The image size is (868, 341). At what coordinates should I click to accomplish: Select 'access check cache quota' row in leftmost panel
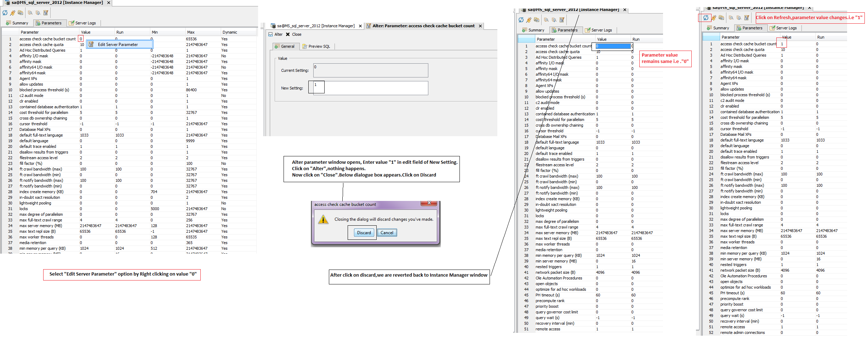point(129,45)
